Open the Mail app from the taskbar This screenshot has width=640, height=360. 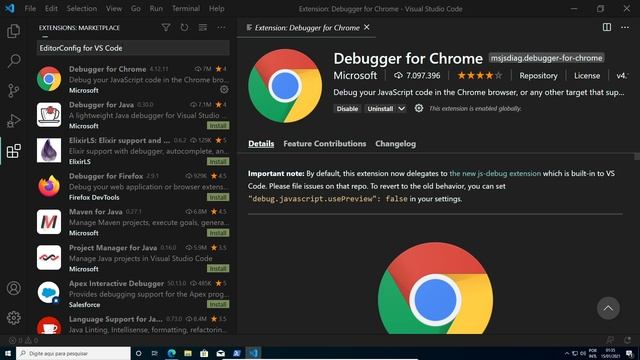[x=220, y=353]
